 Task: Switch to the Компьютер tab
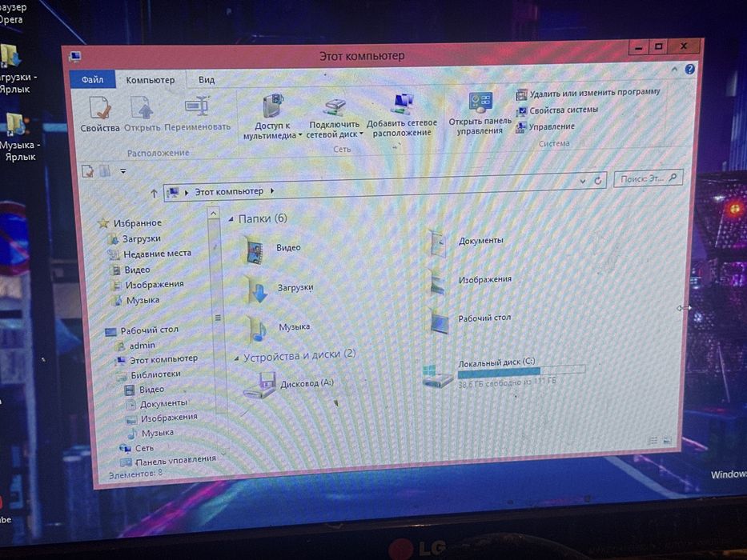tap(150, 80)
